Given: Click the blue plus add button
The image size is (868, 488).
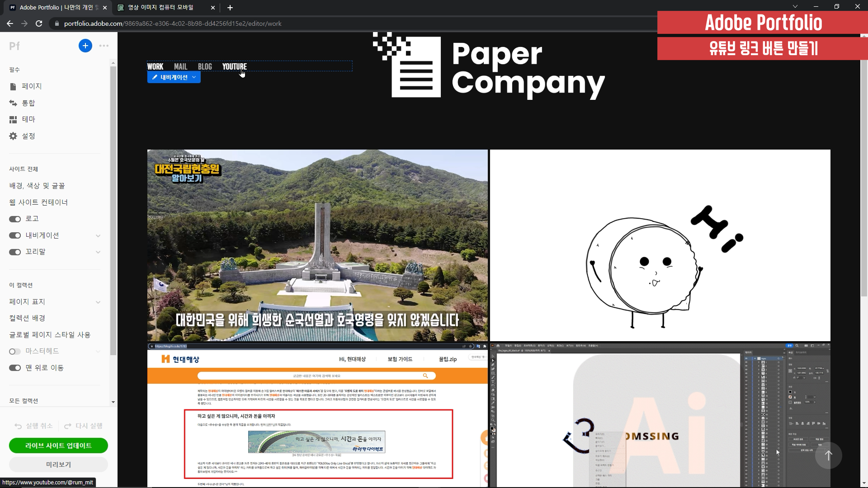Looking at the screenshot, I should pyautogui.click(x=85, y=46).
